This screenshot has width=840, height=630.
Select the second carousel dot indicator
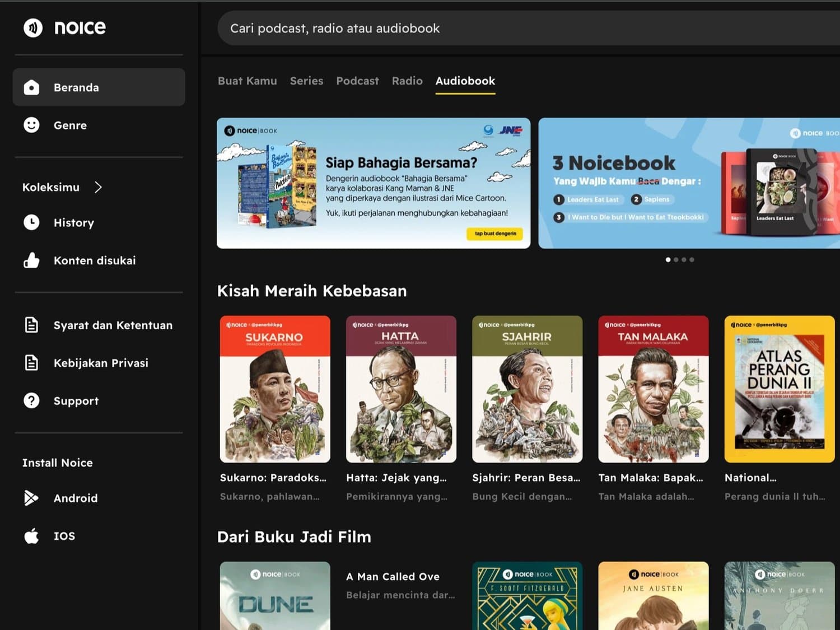pos(676,260)
